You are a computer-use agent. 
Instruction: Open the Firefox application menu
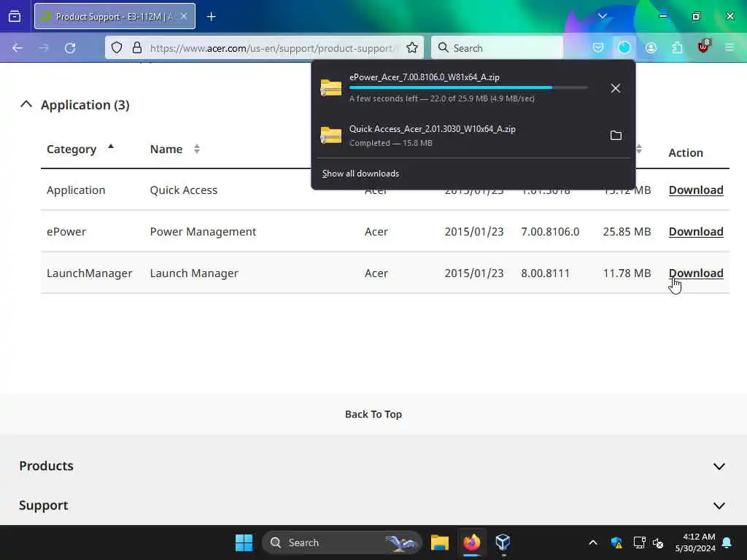[x=729, y=47]
